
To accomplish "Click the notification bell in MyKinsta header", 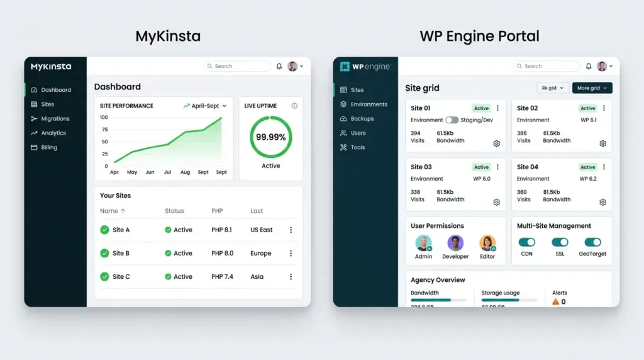I will click(279, 66).
